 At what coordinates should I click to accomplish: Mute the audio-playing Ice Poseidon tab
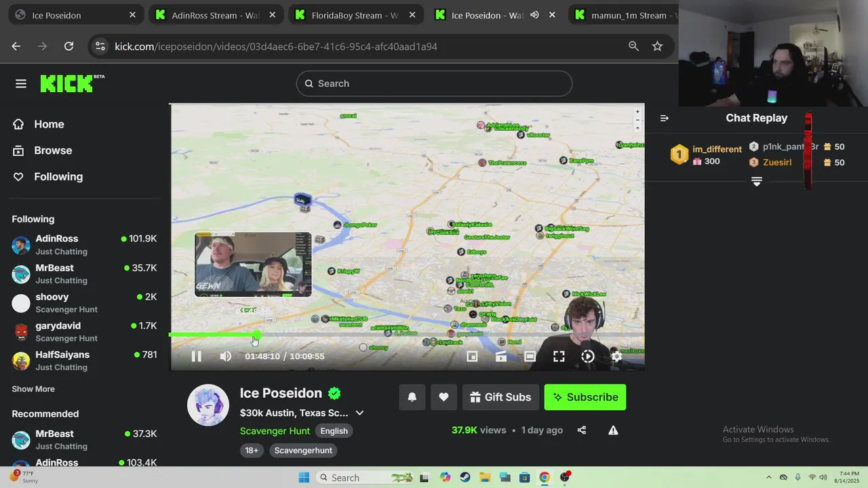(x=534, y=15)
